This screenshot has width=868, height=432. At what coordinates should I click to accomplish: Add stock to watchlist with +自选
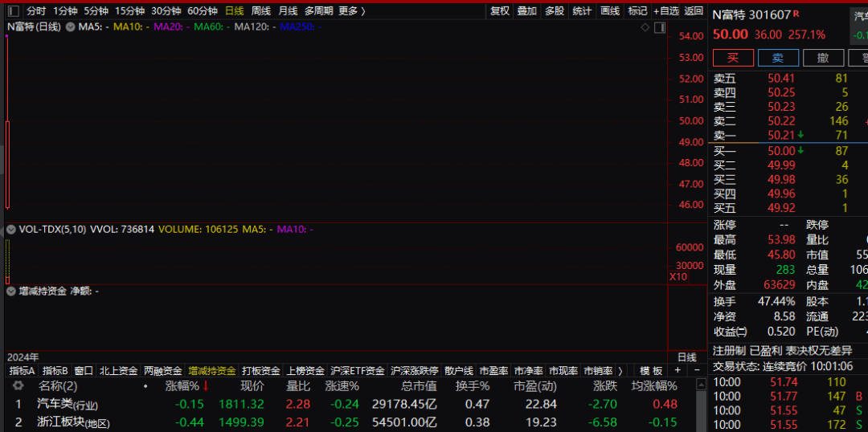665,11
